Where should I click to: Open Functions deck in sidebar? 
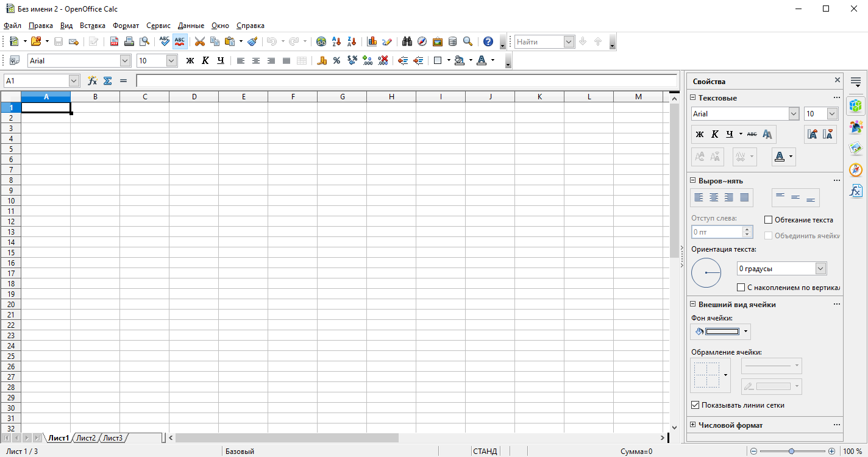click(856, 191)
